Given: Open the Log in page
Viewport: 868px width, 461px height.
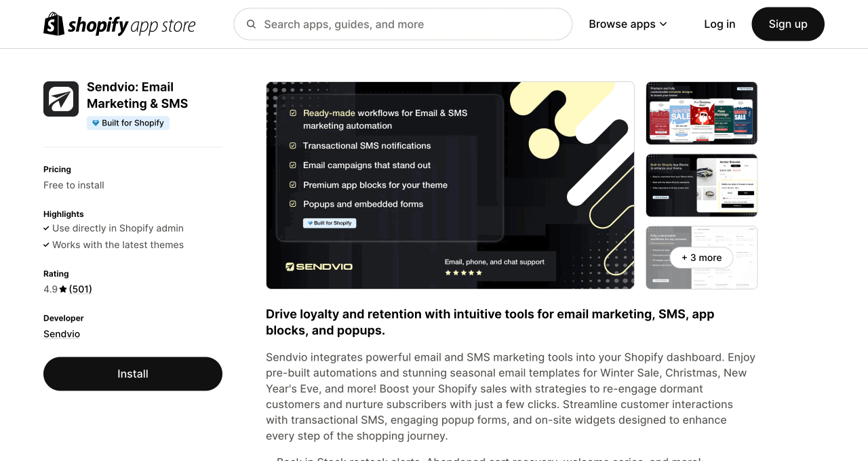Looking at the screenshot, I should coord(719,24).
